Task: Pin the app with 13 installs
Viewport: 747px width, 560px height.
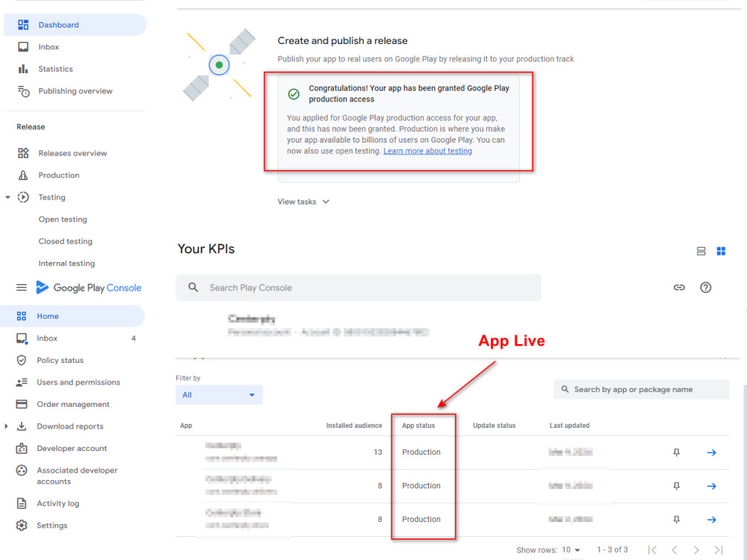Action: coord(676,452)
